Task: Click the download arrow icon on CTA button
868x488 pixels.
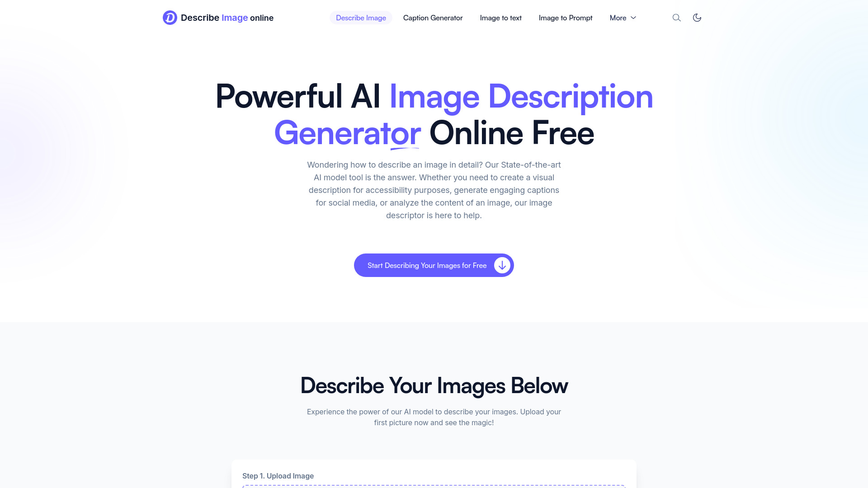Action: click(502, 265)
